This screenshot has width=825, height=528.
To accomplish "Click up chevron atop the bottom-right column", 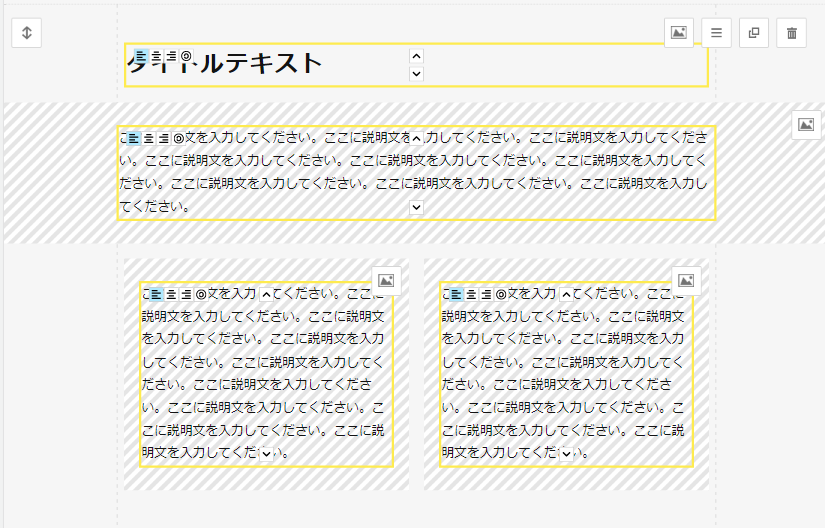I will pos(566,294).
